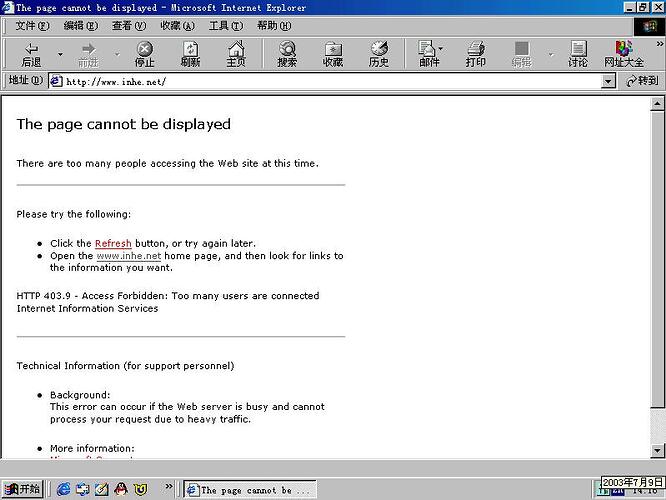Open the Favorites (收藏) toolbar icon
666x500 pixels.
(333, 54)
